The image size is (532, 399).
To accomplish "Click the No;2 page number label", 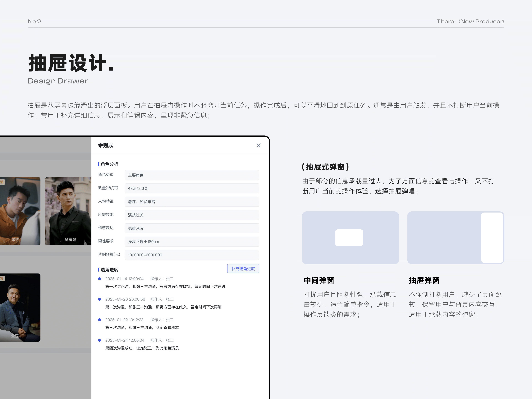I will click(x=35, y=21).
